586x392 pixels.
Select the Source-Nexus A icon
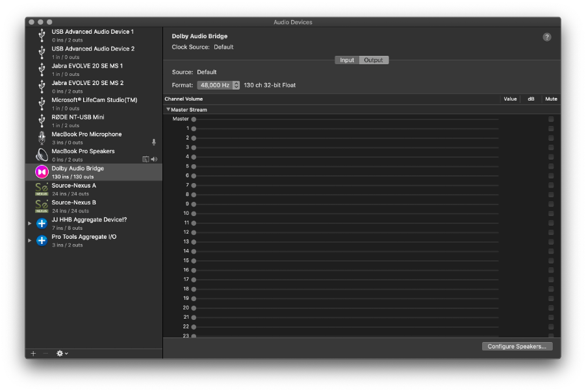pos(42,190)
